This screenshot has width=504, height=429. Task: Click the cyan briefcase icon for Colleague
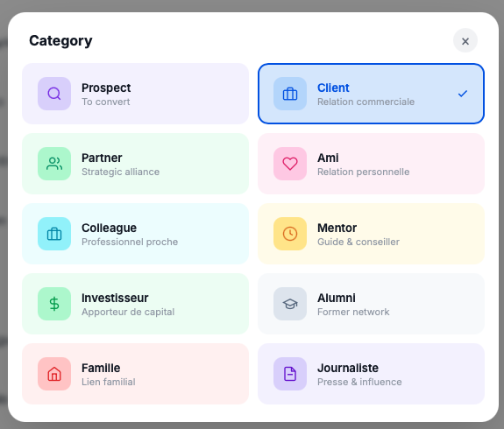(54, 234)
